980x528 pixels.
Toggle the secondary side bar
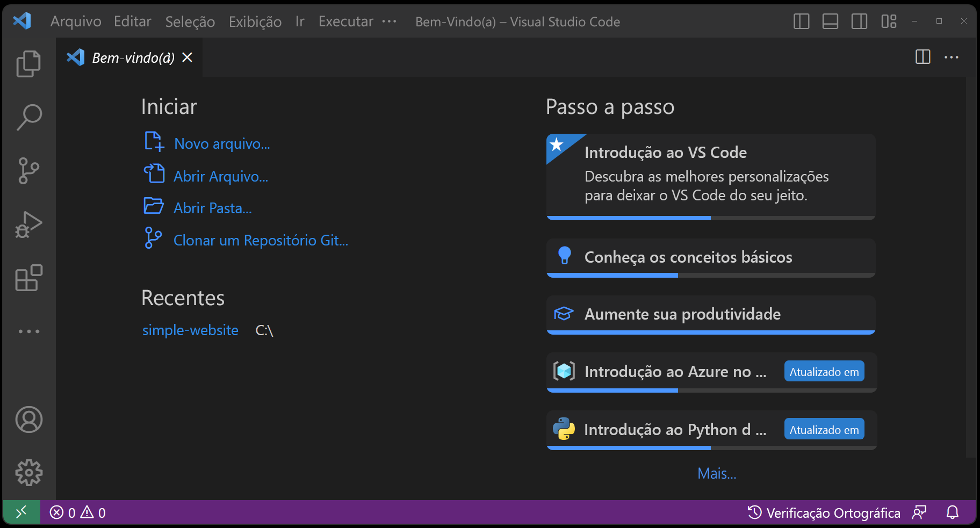(859, 21)
